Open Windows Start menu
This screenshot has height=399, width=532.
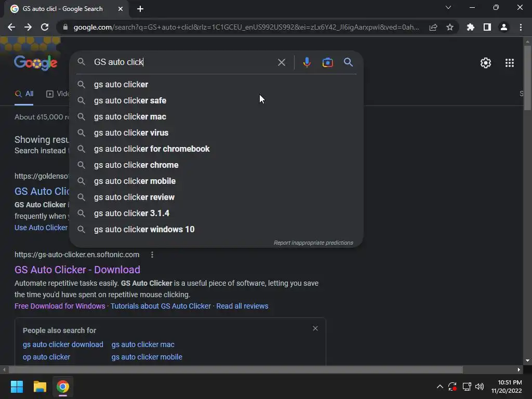[x=17, y=387]
